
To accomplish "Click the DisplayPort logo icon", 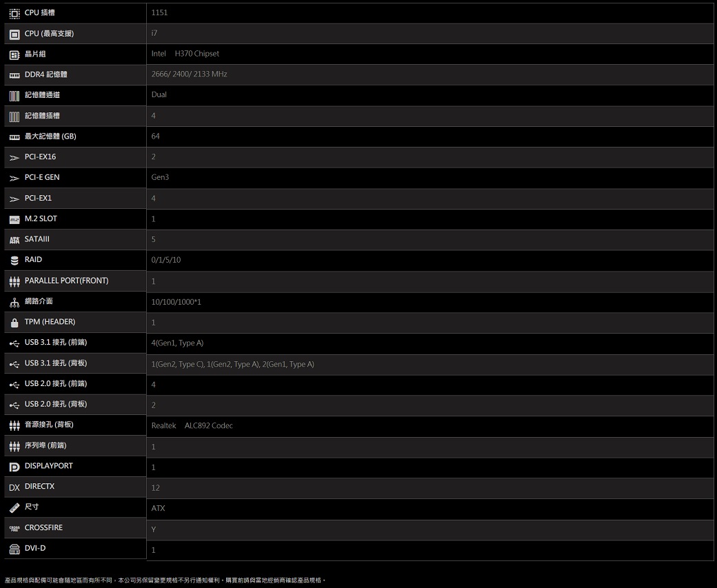I will click(x=14, y=467).
